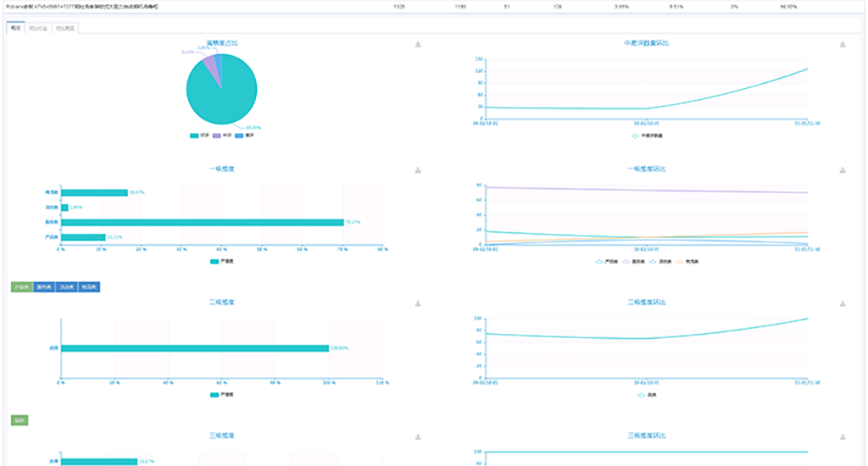This screenshot has width=868, height=466.
Task: Save the 一级维度环比 line chart image
Action: pos(842,170)
